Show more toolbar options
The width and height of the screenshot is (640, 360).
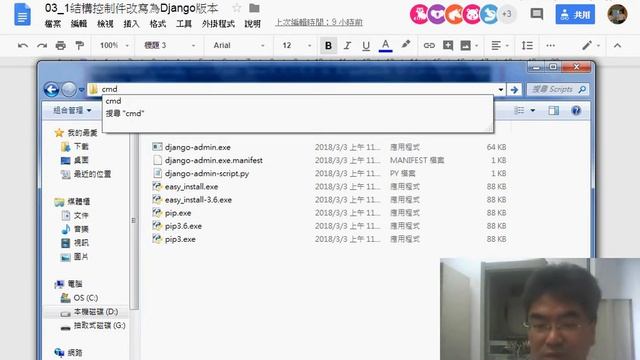(x=551, y=45)
